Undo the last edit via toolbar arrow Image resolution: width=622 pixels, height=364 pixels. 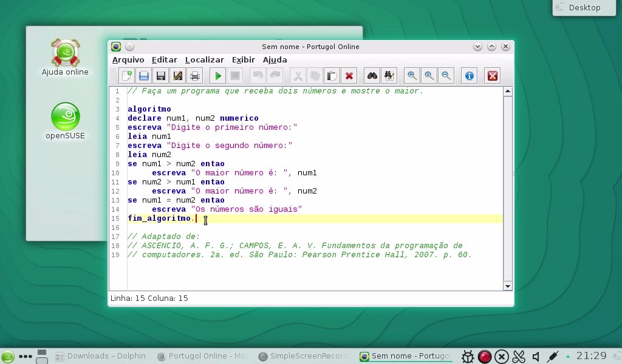(258, 76)
